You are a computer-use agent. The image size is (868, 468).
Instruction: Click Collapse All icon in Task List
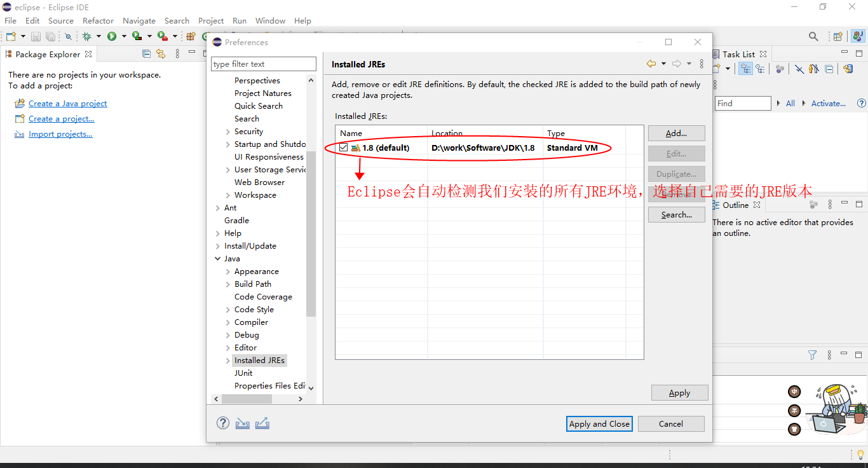[x=829, y=69]
